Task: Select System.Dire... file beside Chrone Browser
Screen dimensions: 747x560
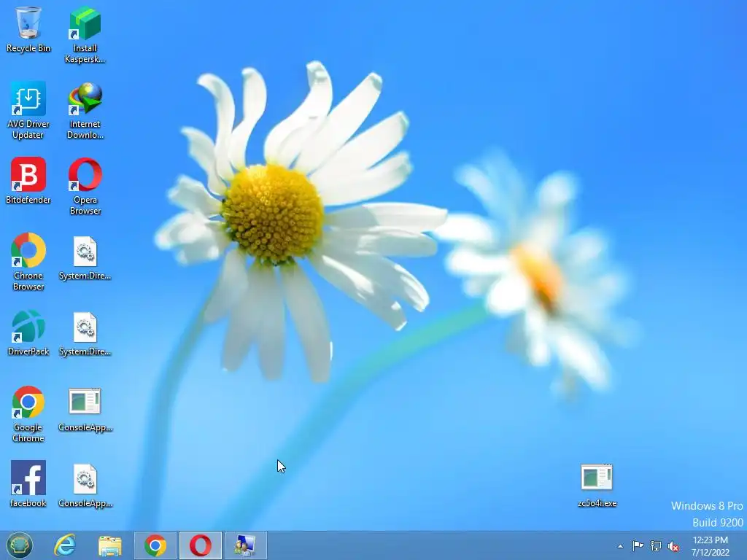Action: (x=85, y=258)
